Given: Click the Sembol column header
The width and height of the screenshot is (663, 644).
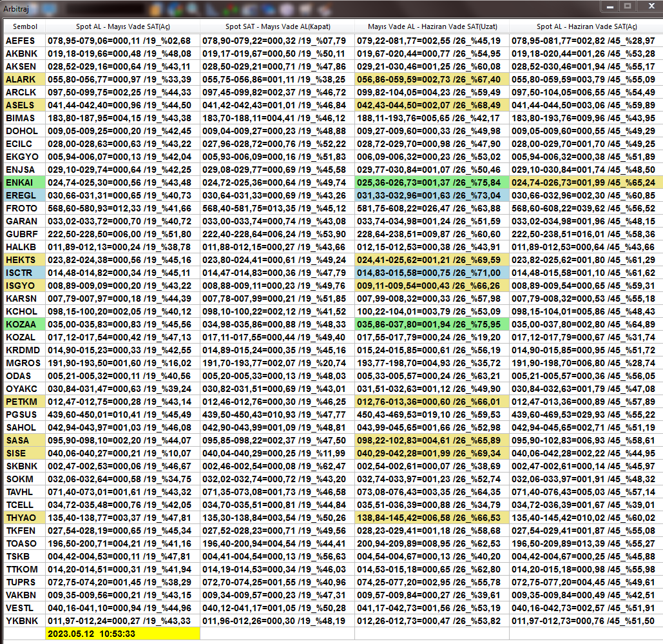Looking at the screenshot, I should [24, 26].
